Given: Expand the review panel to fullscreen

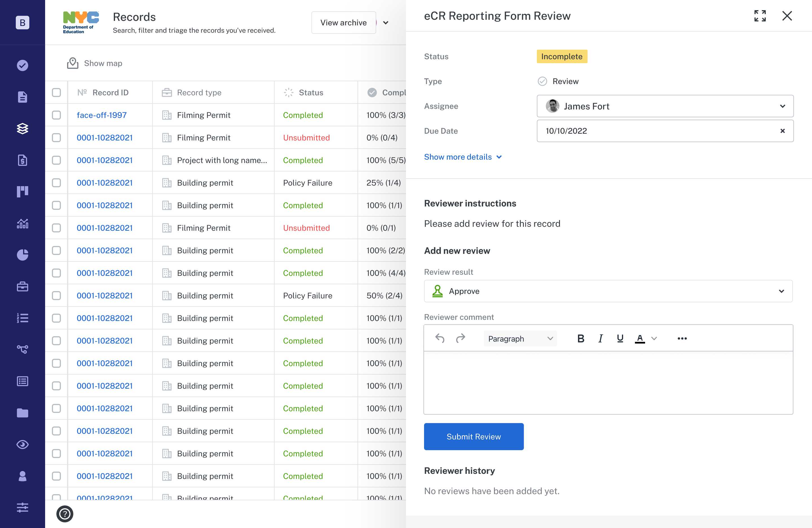Looking at the screenshot, I should [x=760, y=16].
